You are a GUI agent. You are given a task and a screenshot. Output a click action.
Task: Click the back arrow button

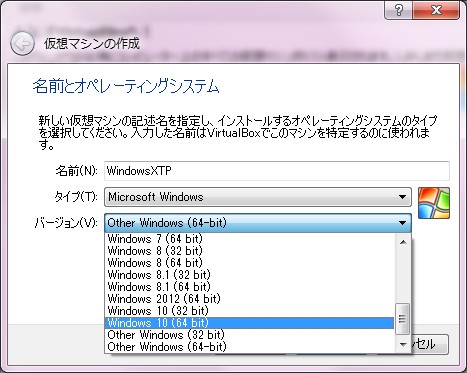tap(22, 44)
